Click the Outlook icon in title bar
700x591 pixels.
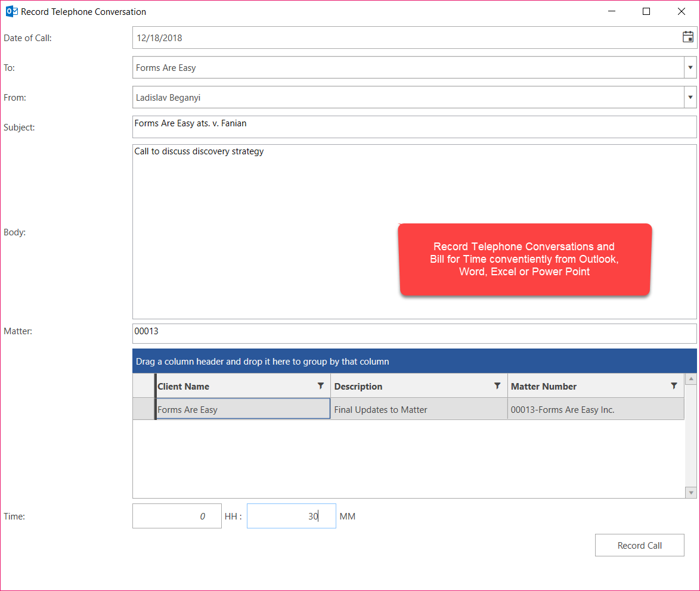tap(11, 11)
